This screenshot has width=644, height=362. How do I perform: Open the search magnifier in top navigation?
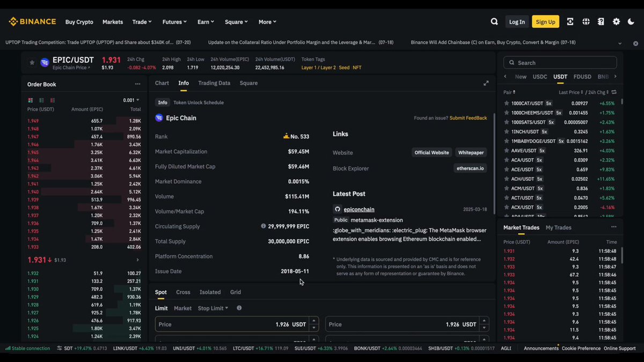[494, 22]
